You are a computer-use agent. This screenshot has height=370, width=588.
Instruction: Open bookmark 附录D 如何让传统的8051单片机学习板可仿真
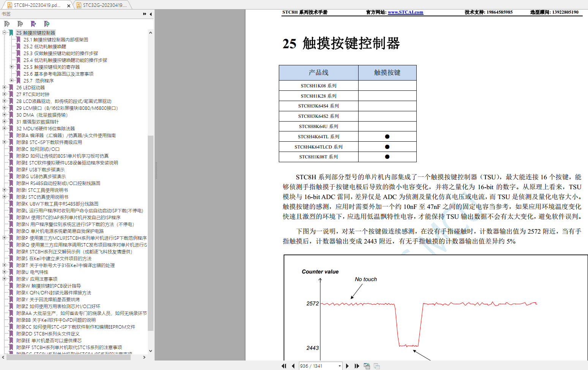tap(62, 156)
